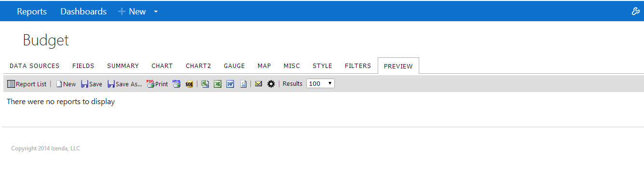Open the gear options icon in toolbar

(x=271, y=84)
